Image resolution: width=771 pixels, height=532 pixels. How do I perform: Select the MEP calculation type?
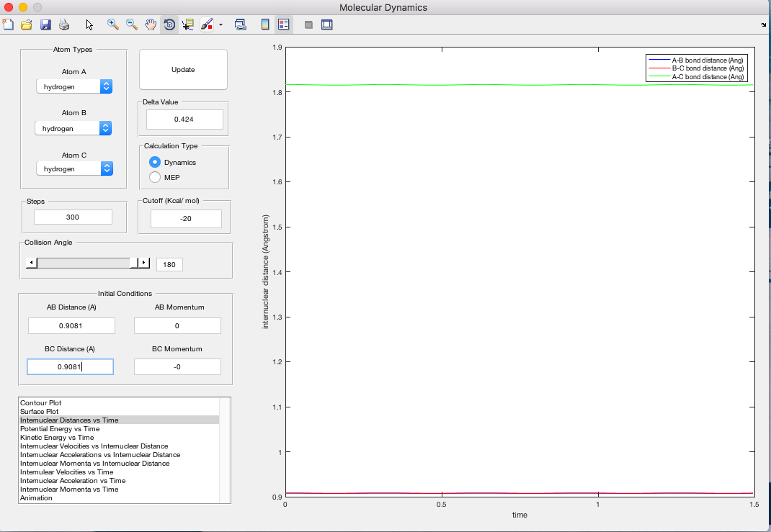pyautogui.click(x=155, y=176)
